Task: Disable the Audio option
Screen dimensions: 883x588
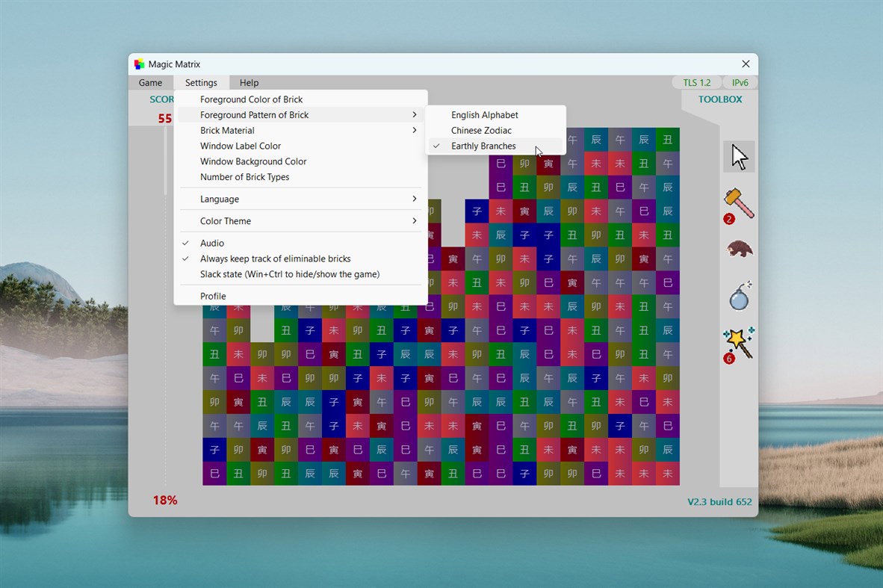Action: point(212,243)
